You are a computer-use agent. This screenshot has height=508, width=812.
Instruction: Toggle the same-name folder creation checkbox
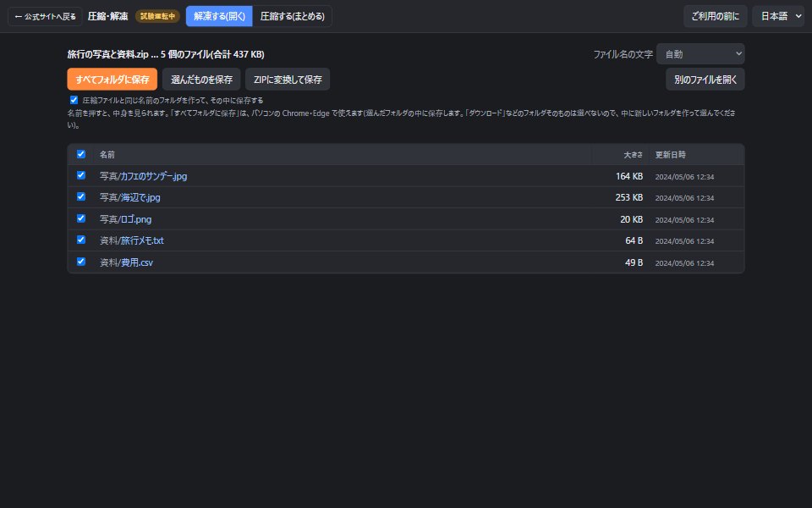[x=74, y=100]
